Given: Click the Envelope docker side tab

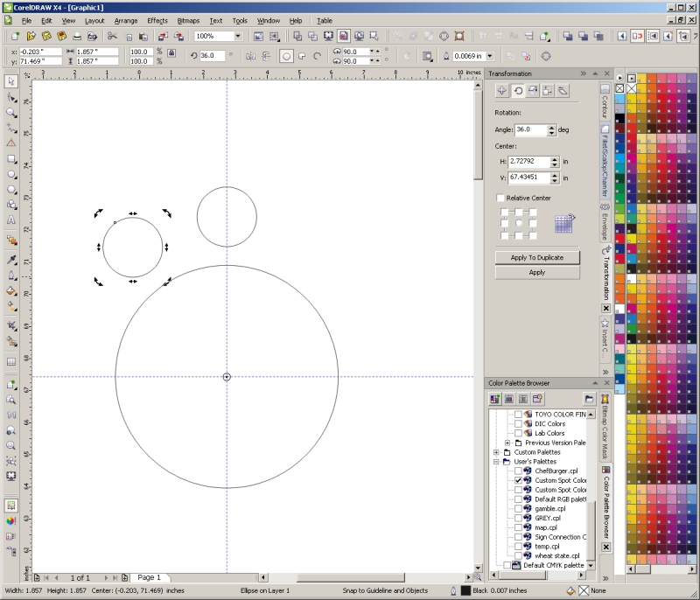Looking at the screenshot, I should tap(605, 221).
